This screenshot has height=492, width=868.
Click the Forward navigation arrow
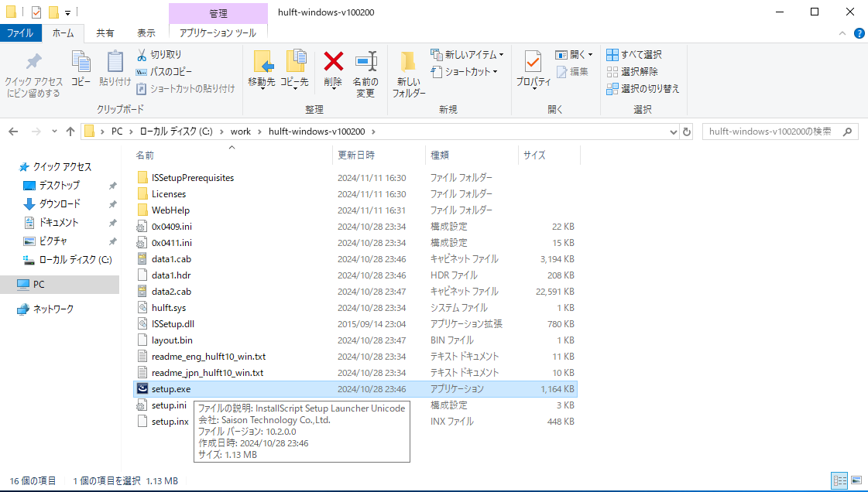tap(36, 132)
